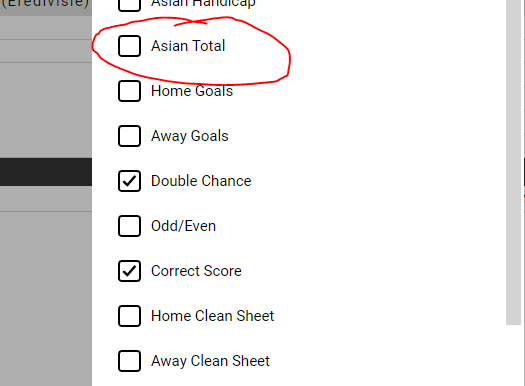Click the 'Home Clean Sheet' label text

pyautogui.click(x=213, y=316)
